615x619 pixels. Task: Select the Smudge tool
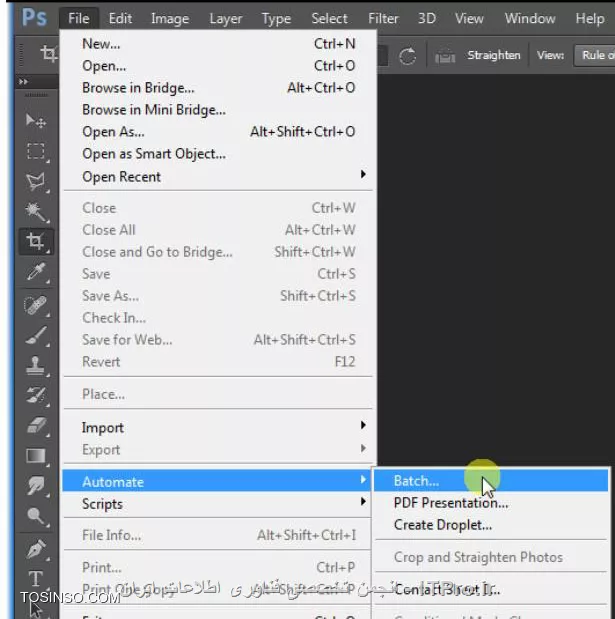click(x=36, y=485)
